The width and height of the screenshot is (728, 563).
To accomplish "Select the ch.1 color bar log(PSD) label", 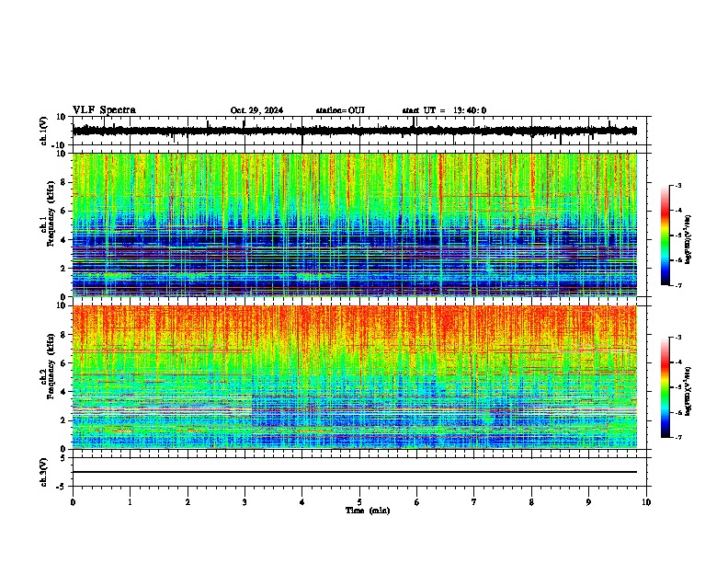I will tap(688, 239).
